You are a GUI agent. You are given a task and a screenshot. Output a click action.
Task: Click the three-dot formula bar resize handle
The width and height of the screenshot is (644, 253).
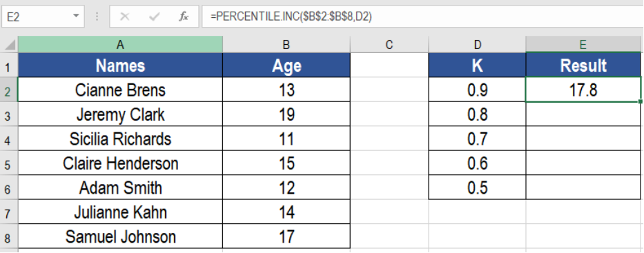click(x=97, y=17)
